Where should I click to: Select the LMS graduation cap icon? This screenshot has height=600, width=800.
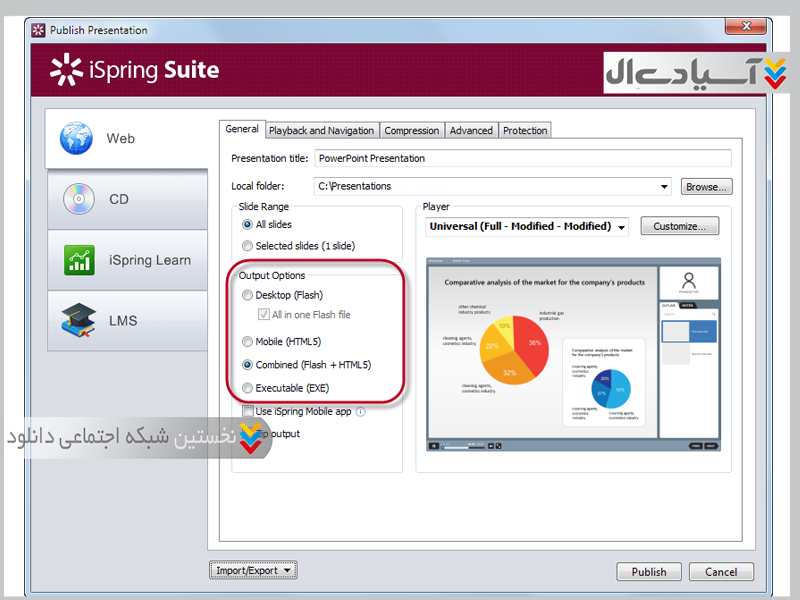click(78, 321)
